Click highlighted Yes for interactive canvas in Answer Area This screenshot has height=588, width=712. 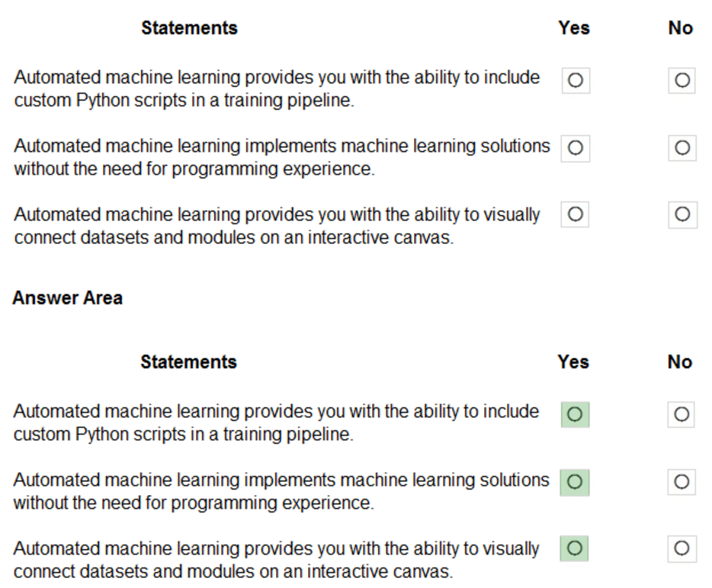[x=575, y=548]
